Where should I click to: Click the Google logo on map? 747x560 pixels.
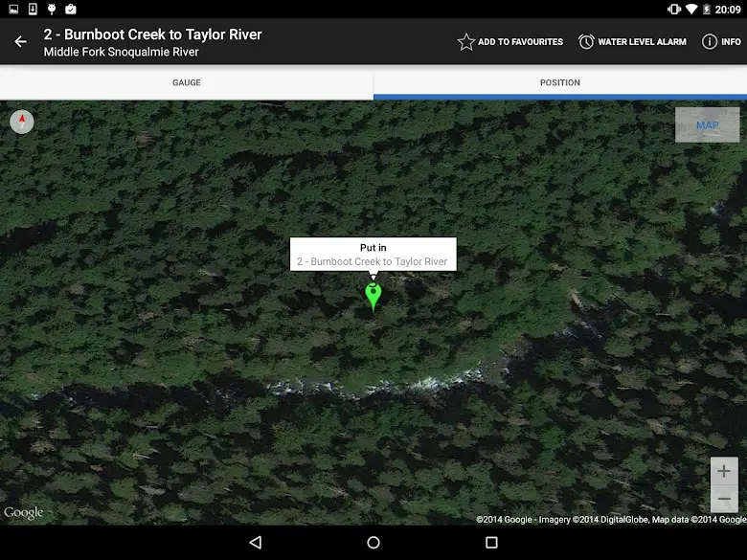point(23,513)
